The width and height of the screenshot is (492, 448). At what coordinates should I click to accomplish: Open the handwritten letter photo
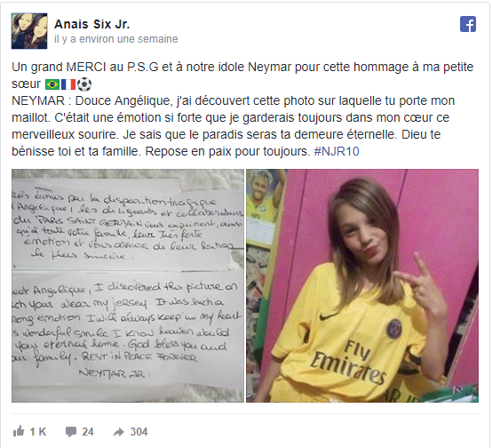(x=128, y=285)
